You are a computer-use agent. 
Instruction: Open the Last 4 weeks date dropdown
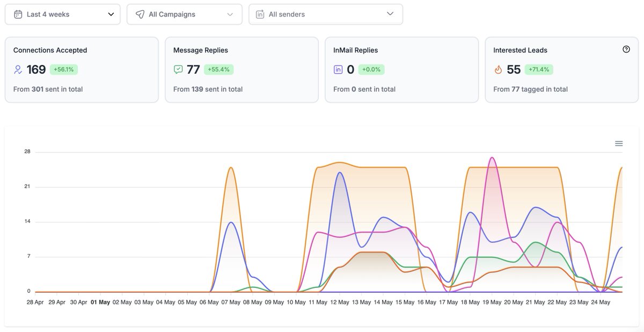(x=62, y=15)
